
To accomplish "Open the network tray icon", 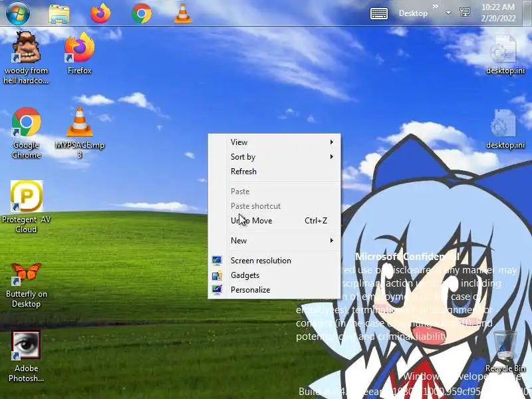I will click(464, 13).
